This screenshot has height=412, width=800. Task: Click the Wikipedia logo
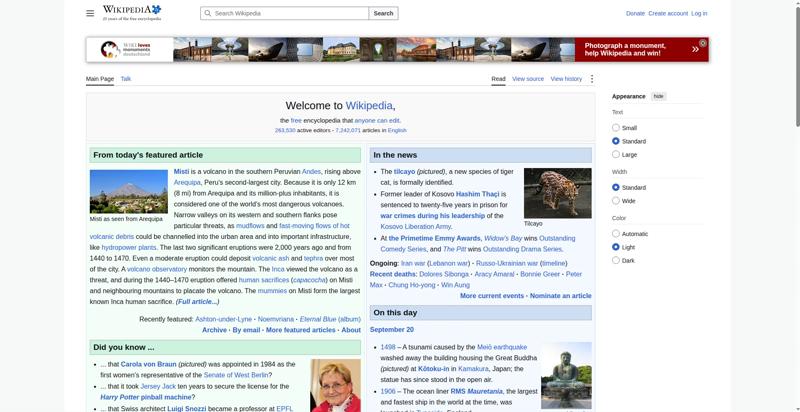tap(132, 13)
